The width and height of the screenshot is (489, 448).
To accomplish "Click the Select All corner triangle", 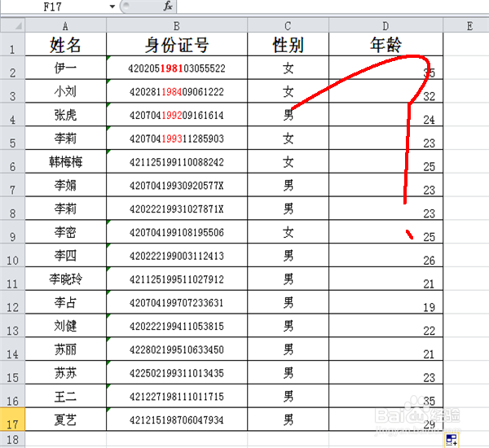I will click(13, 25).
